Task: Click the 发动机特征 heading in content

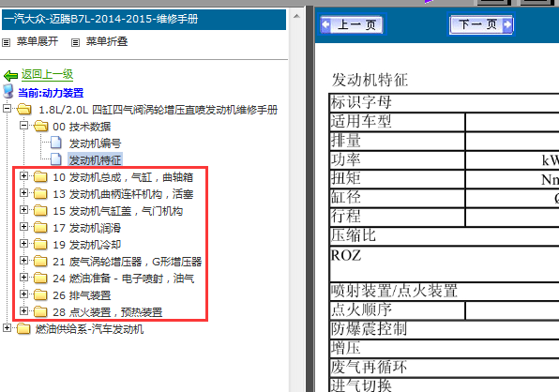Action: (x=370, y=80)
